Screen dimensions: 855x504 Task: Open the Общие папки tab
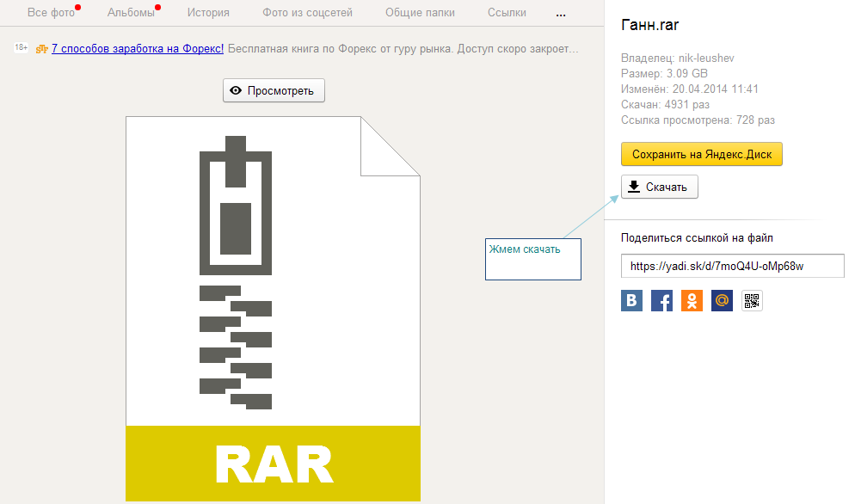coord(420,13)
